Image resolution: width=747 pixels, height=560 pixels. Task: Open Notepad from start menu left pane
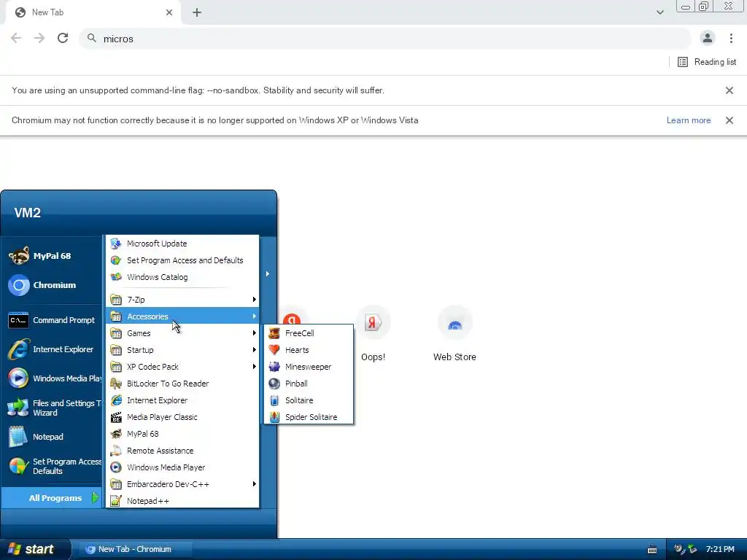pos(52,437)
